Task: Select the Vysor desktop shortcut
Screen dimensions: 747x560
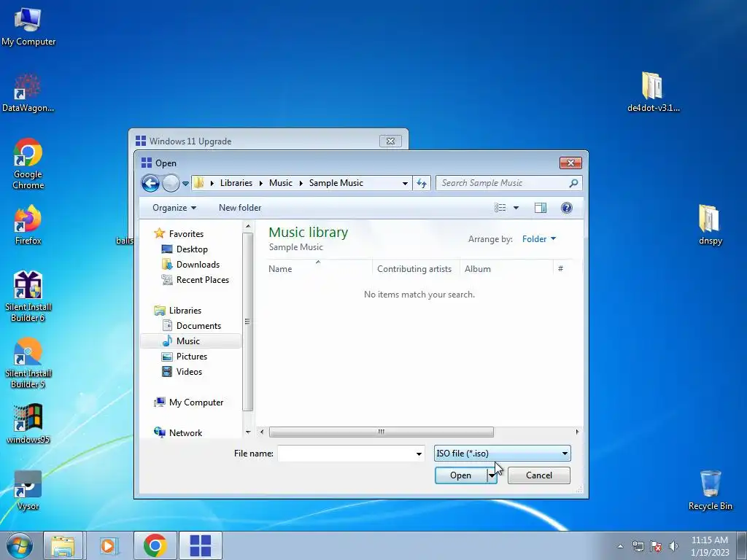Action: click(28, 491)
